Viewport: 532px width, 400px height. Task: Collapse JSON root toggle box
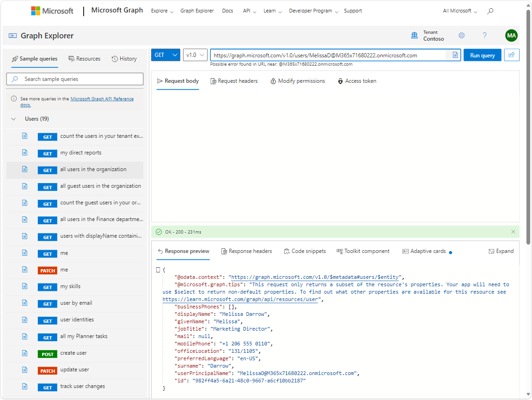click(158, 270)
